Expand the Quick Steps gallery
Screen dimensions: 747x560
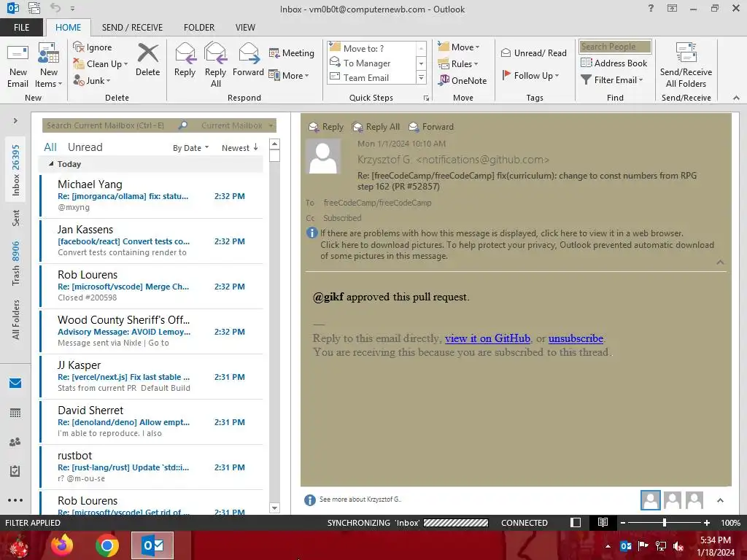pyautogui.click(x=421, y=77)
